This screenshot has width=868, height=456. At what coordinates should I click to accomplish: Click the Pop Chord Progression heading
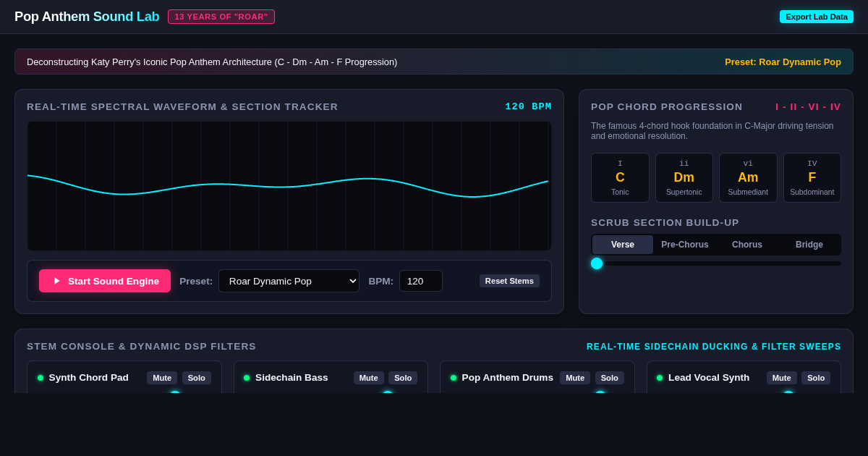[x=667, y=106]
